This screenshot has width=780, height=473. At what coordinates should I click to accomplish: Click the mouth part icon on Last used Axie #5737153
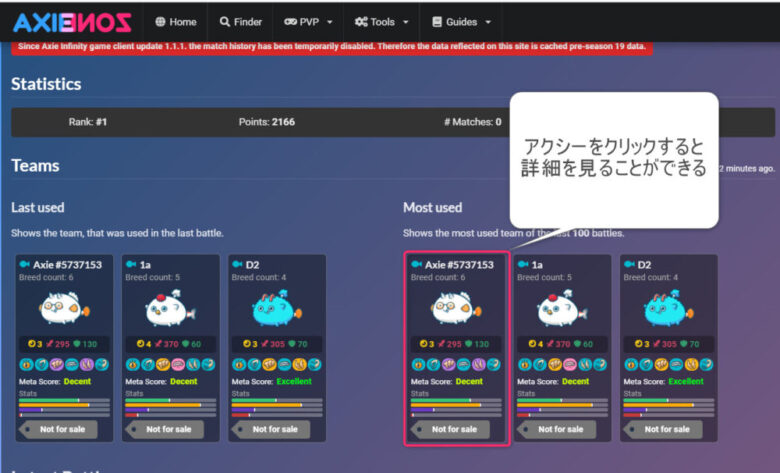(72, 365)
